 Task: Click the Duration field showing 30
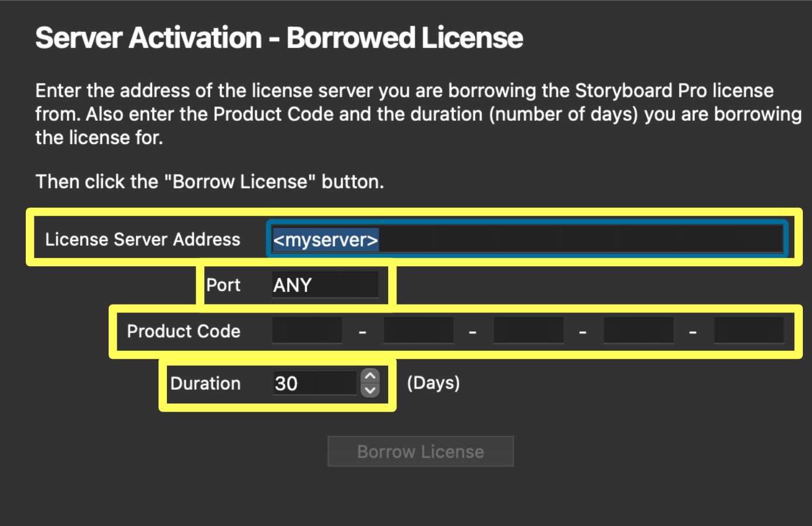(315, 383)
